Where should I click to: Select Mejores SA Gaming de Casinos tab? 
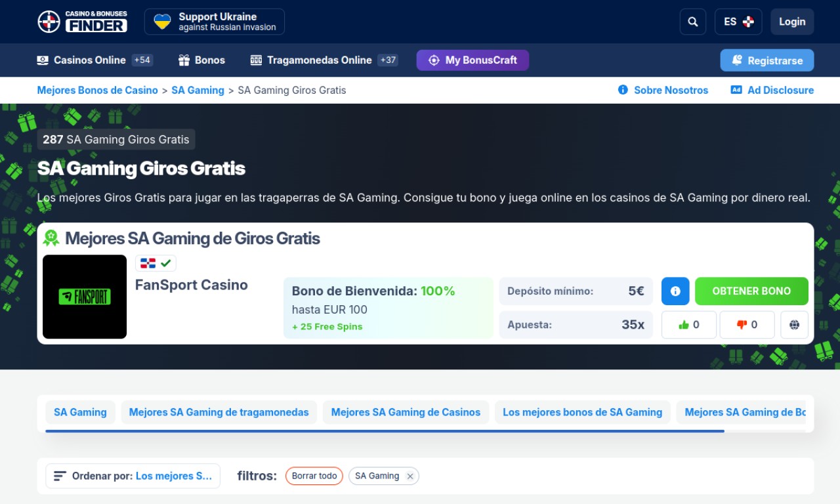tap(406, 412)
